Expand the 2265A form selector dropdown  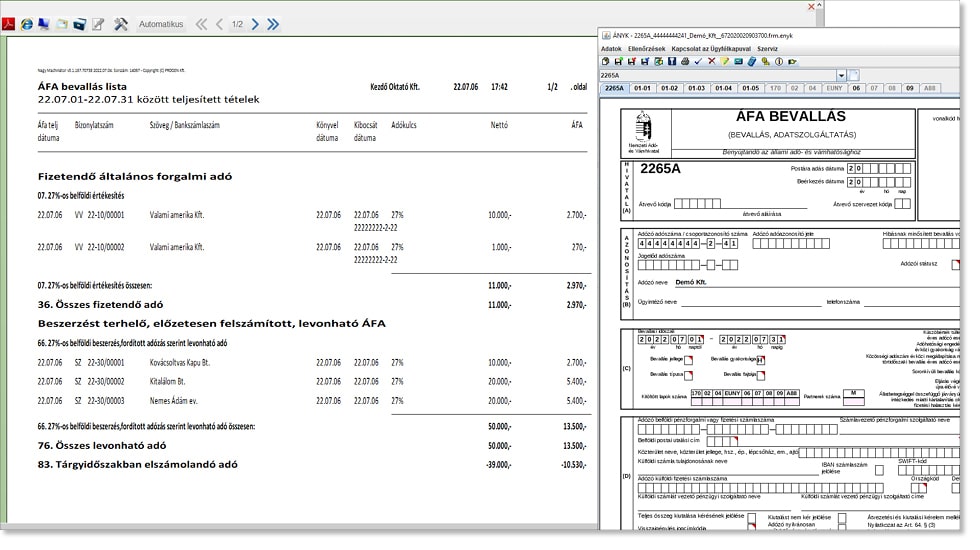tap(842, 75)
